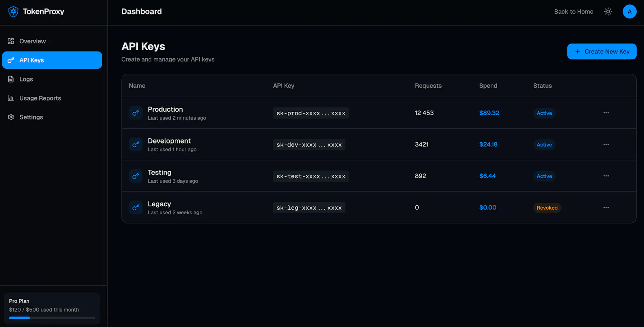Click the Active badge on Development row
Screen dimensions: 644x327
(x=544, y=145)
